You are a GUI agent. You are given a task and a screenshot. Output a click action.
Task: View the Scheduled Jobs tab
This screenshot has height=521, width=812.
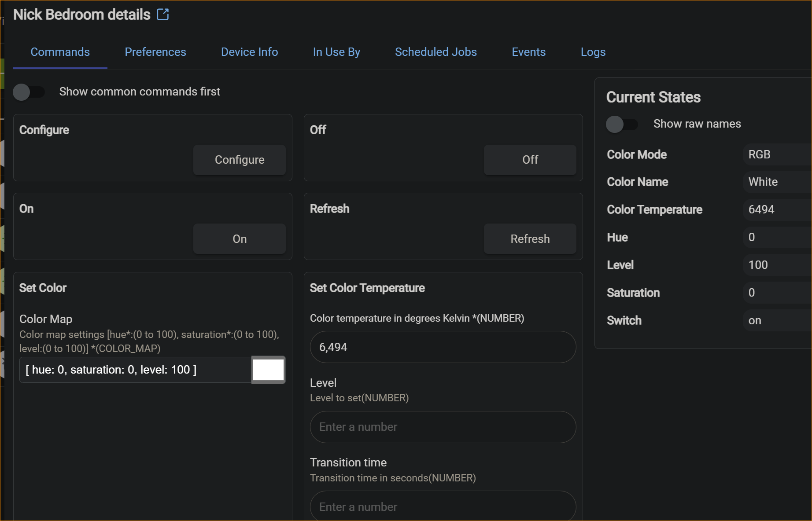[x=436, y=52]
